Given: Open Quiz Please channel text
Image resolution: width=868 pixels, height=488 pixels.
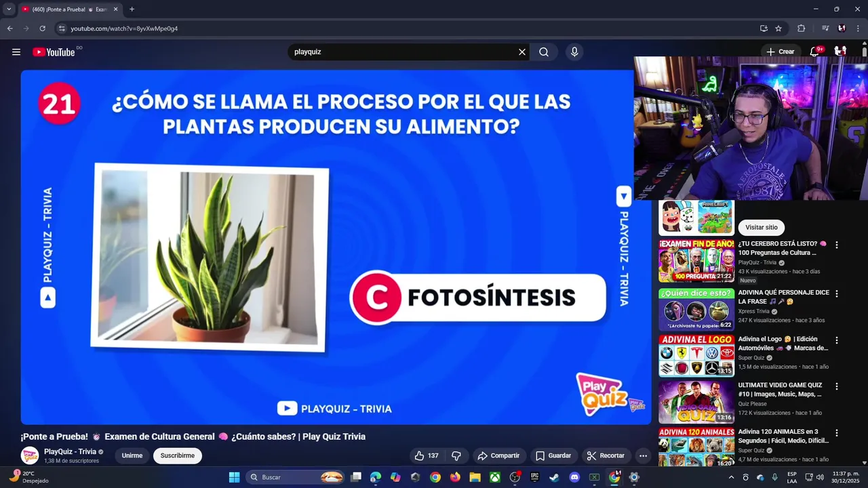Looking at the screenshot, I should tap(753, 404).
